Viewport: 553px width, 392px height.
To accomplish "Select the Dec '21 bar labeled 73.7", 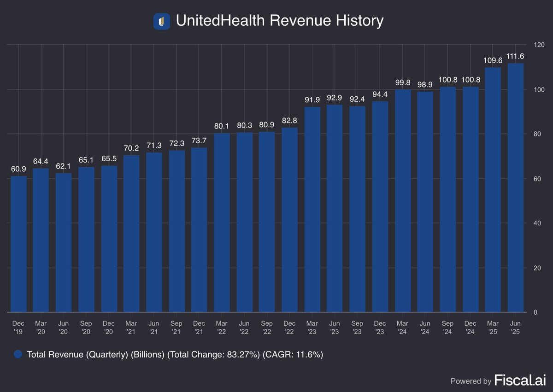I will pyautogui.click(x=200, y=229).
